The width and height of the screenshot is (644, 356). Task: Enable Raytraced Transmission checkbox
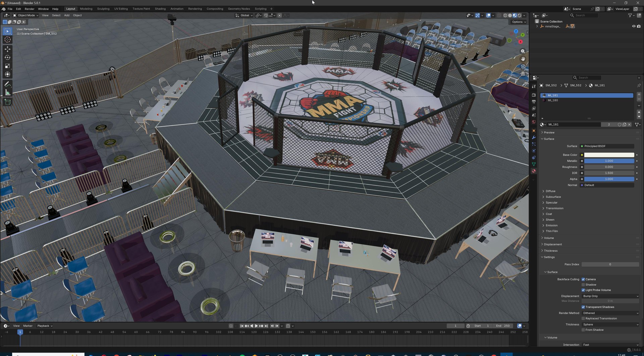(x=583, y=318)
